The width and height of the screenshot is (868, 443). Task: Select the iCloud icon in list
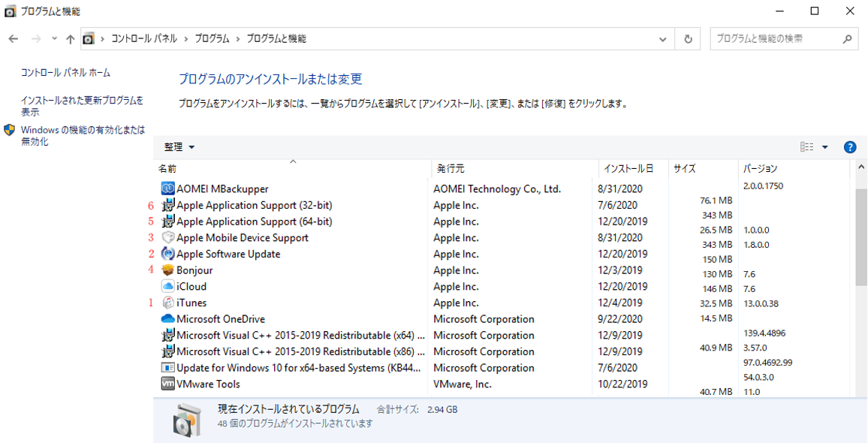168,286
